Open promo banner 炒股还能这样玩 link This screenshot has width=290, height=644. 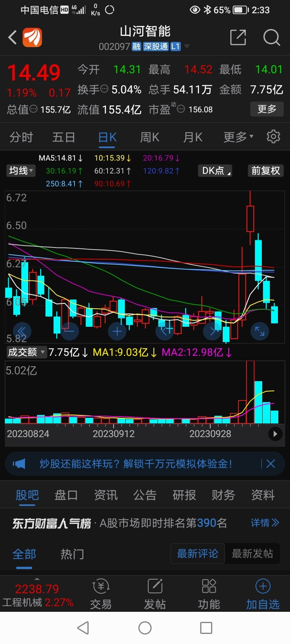pos(136,464)
